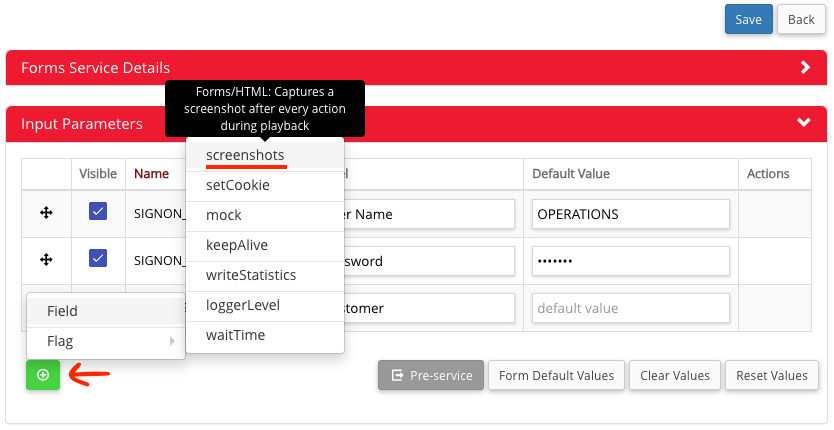
Task: Collapse the Input Parameters section
Action: tap(804, 122)
